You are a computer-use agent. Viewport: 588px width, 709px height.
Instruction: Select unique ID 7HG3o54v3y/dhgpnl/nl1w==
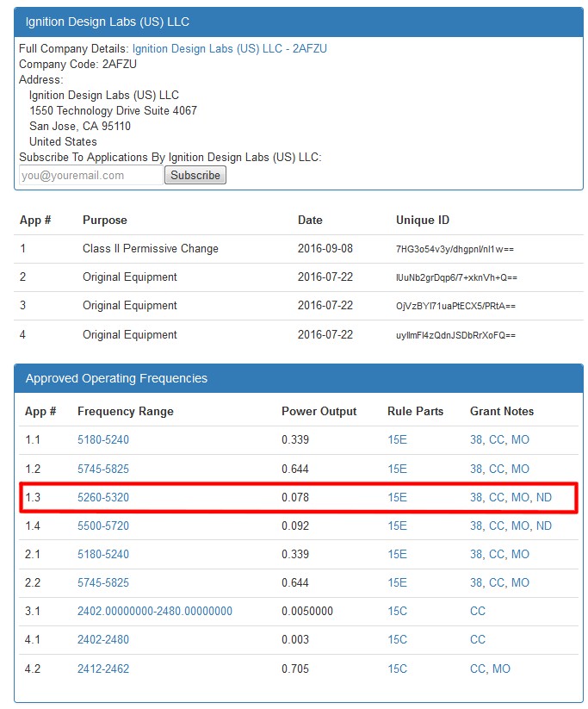click(455, 249)
